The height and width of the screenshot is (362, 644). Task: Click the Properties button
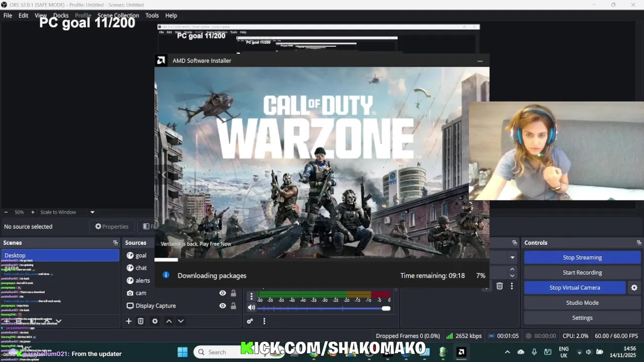112,227
